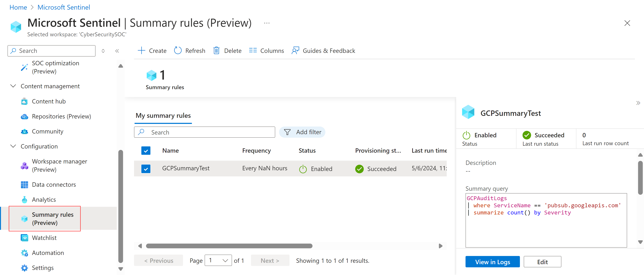Click the View in Logs button

(492, 261)
